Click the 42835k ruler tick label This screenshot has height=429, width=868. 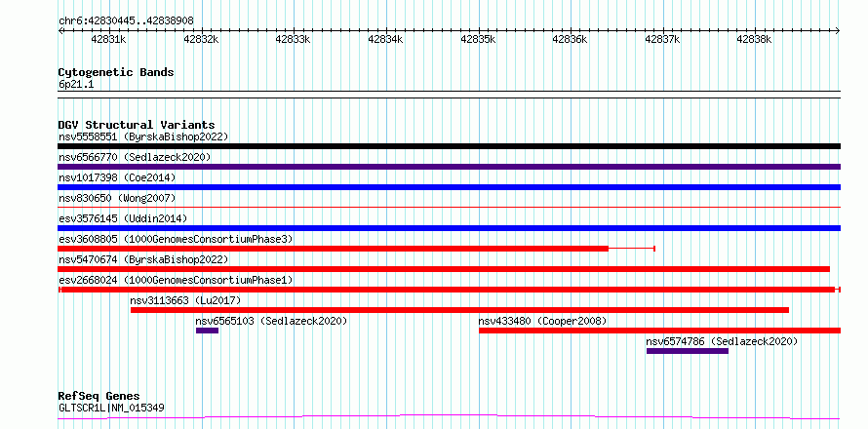click(x=478, y=39)
